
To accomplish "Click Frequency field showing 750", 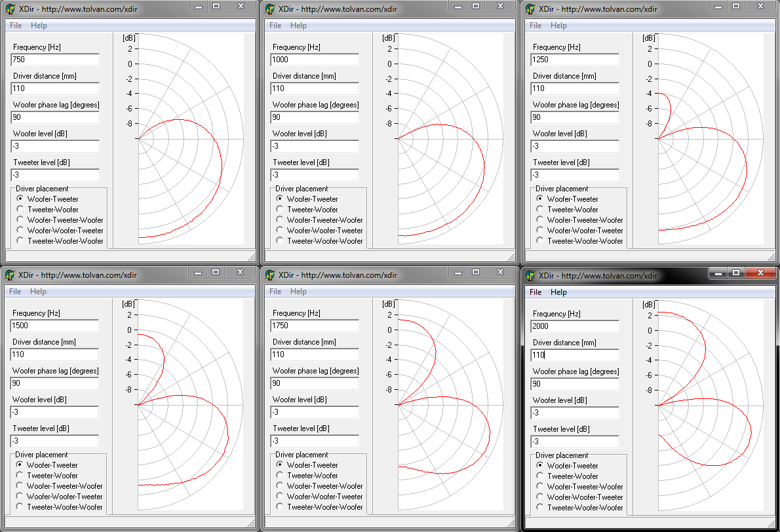I will pos(55,60).
